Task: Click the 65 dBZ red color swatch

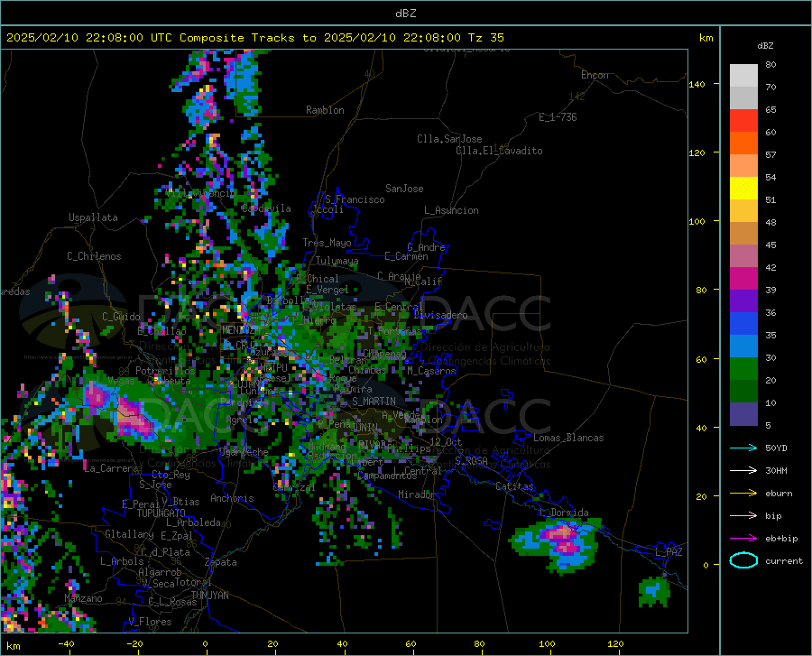Action: pos(743,121)
